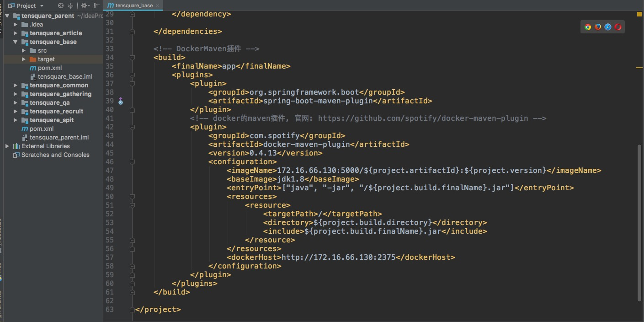
Task: Click the yellow inspection status indicator
Action: tap(639, 15)
